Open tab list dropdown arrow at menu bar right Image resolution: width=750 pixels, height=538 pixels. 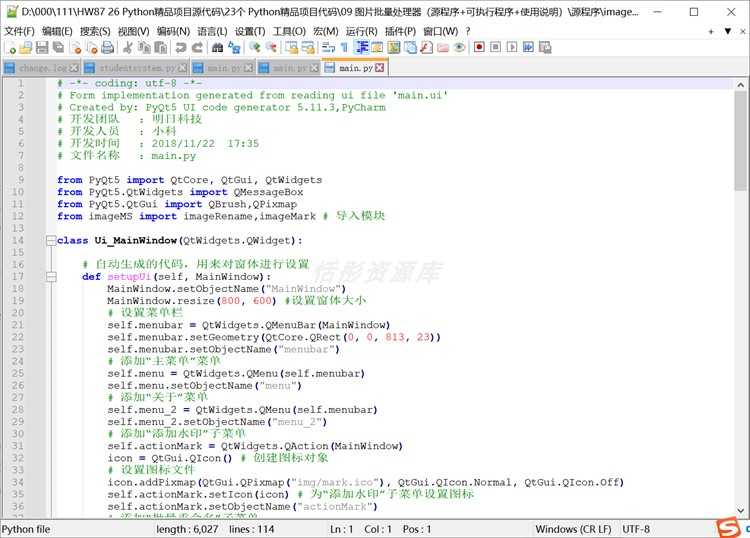728,31
